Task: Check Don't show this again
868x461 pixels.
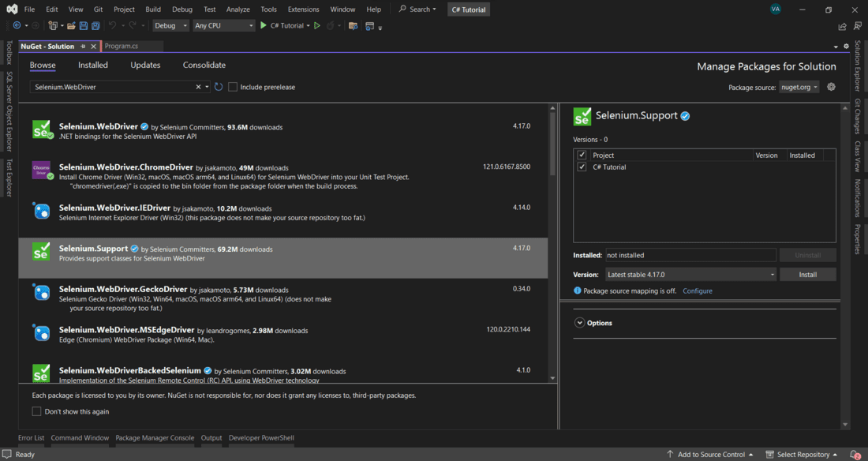Action: 36,412
